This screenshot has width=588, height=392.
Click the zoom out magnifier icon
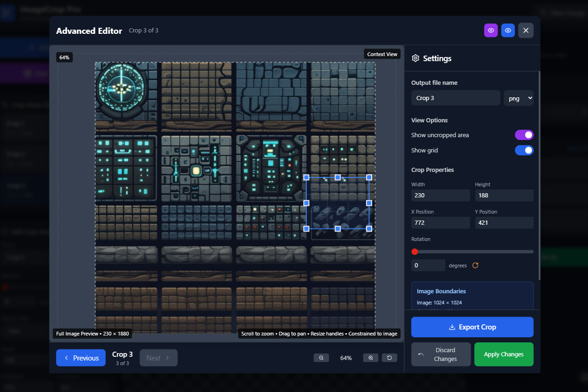tap(321, 358)
